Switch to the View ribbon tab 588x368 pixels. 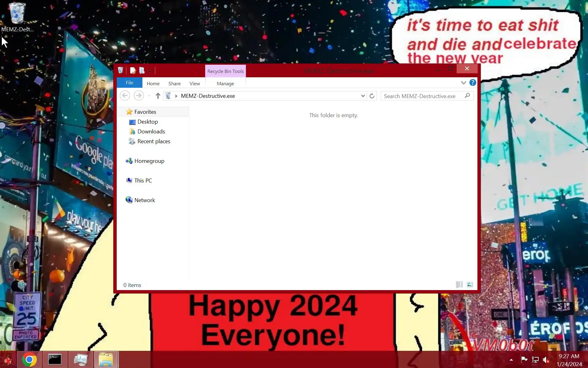point(194,83)
